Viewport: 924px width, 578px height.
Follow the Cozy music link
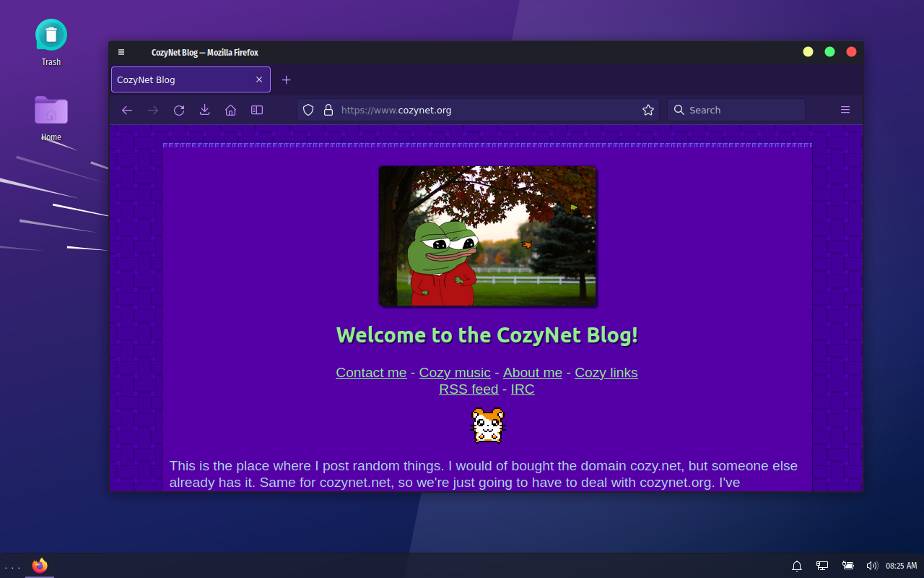pyautogui.click(x=455, y=373)
